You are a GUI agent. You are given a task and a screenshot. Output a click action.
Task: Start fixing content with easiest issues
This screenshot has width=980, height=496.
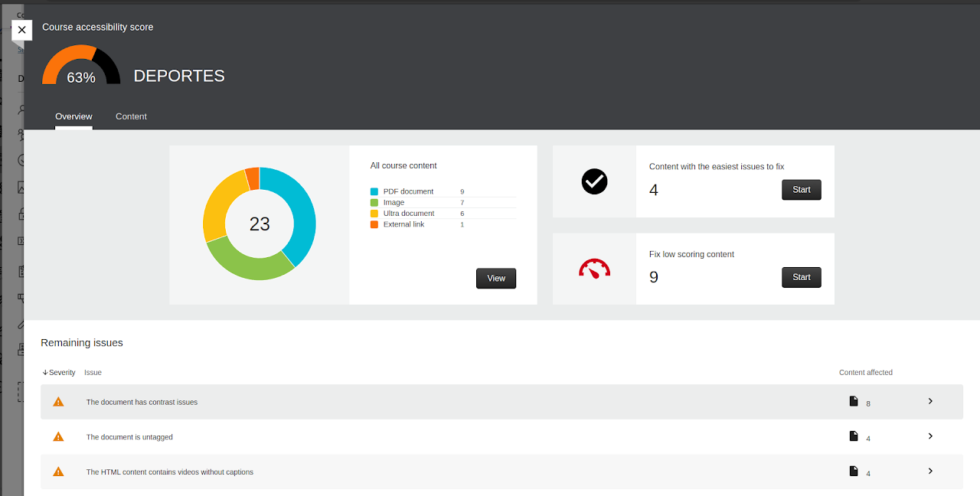click(x=802, y=190)
